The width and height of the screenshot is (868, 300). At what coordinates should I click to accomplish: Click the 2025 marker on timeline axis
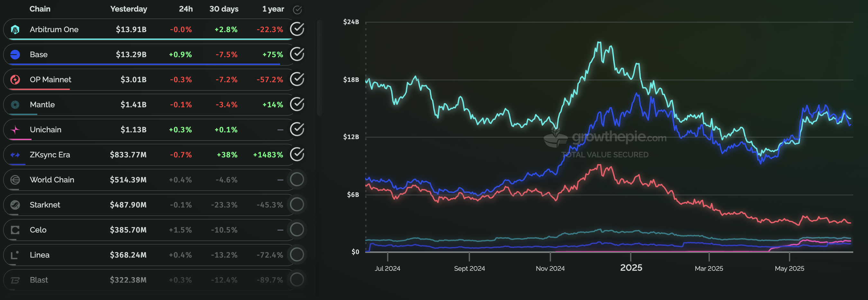[x=631, y=268]
